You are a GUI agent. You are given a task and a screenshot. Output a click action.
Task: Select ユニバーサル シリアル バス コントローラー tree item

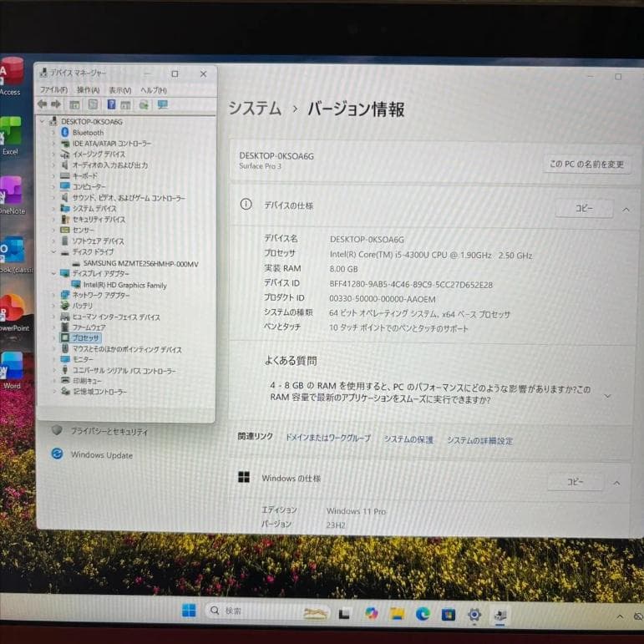pyautogui.click(x=124, y=371)
